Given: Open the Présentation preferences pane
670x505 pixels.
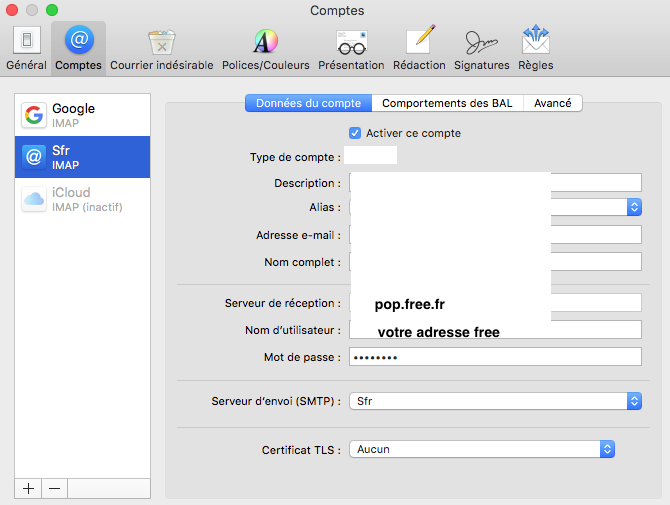Looking at the screenshot, I should pos(351,49).
